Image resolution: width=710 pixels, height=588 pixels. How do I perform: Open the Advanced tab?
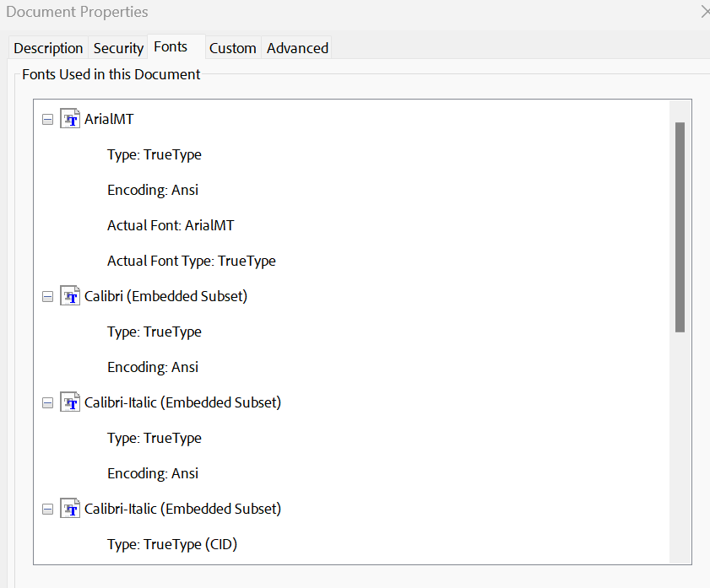tap(296, 47)
